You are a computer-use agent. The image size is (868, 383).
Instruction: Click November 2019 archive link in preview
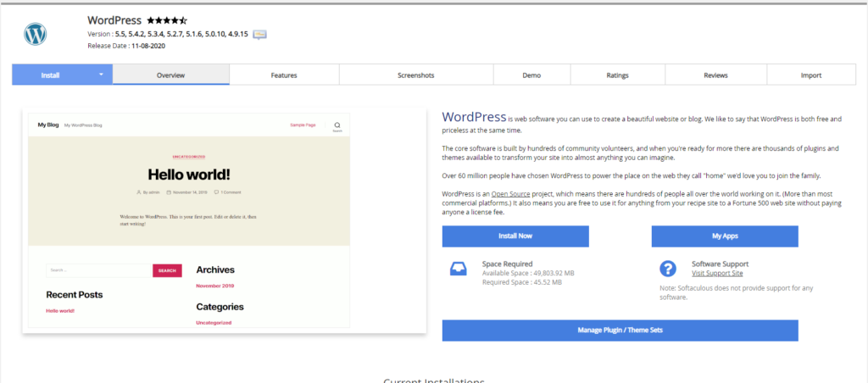214,286
